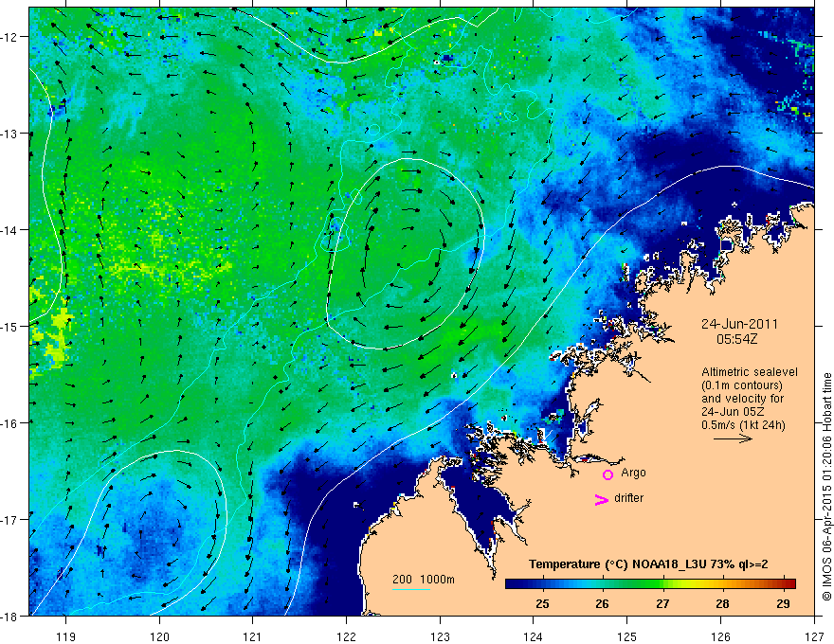834x644 pixels.
Task: Click the longitude label 125
Action: pyautogui.click(x=627, y=636)
